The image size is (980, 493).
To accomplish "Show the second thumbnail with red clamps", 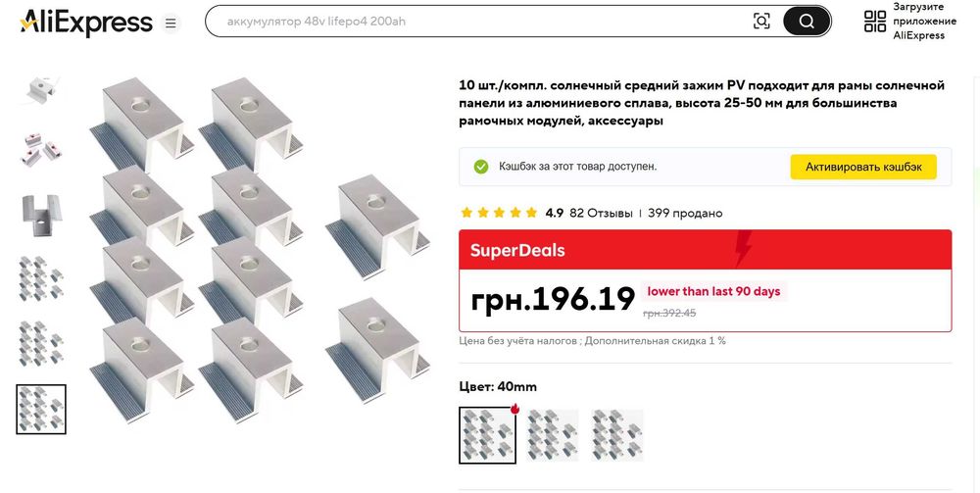I will point(41,149).
